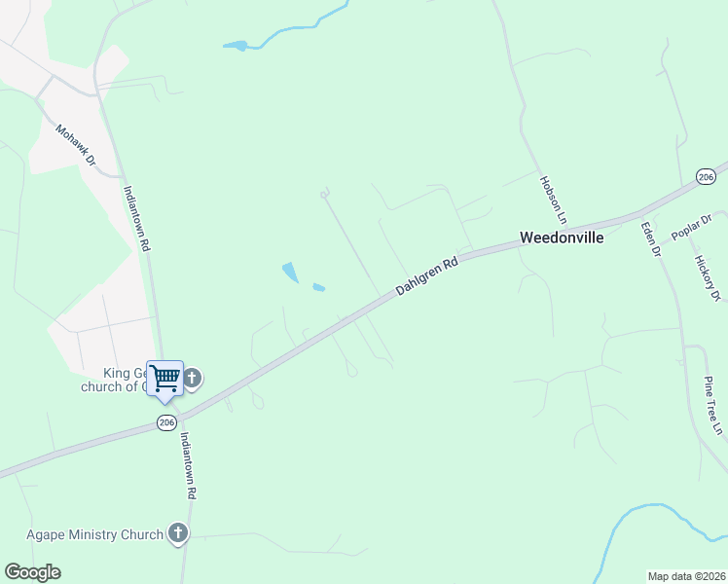Click the Mohawk Dr street label

(x=75, y=145)
